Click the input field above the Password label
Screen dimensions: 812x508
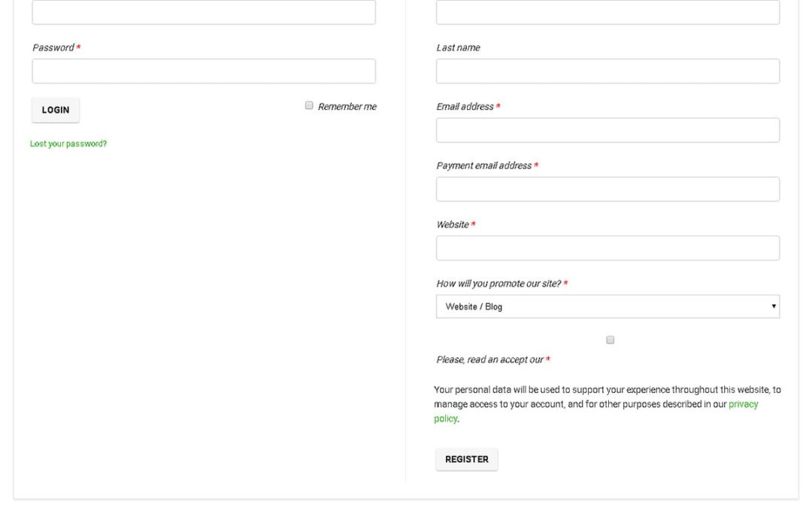click(203, 13)
